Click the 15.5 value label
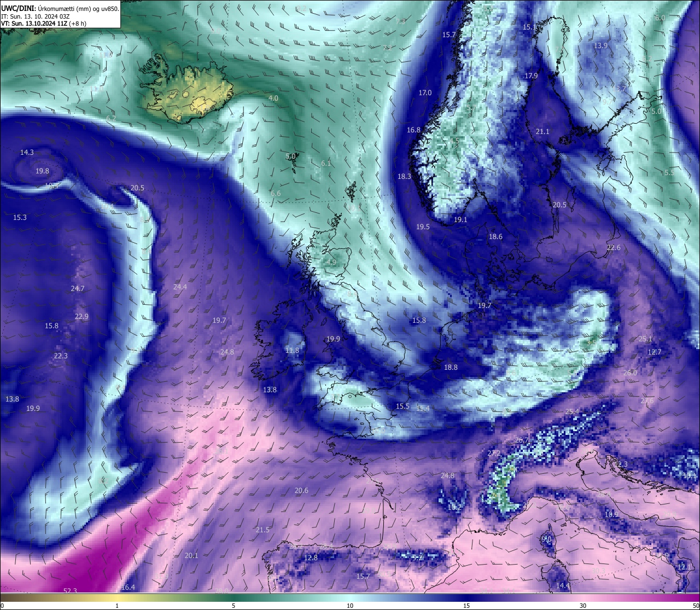700x610 pixels. pyautogui.click(x=402, y=406)
